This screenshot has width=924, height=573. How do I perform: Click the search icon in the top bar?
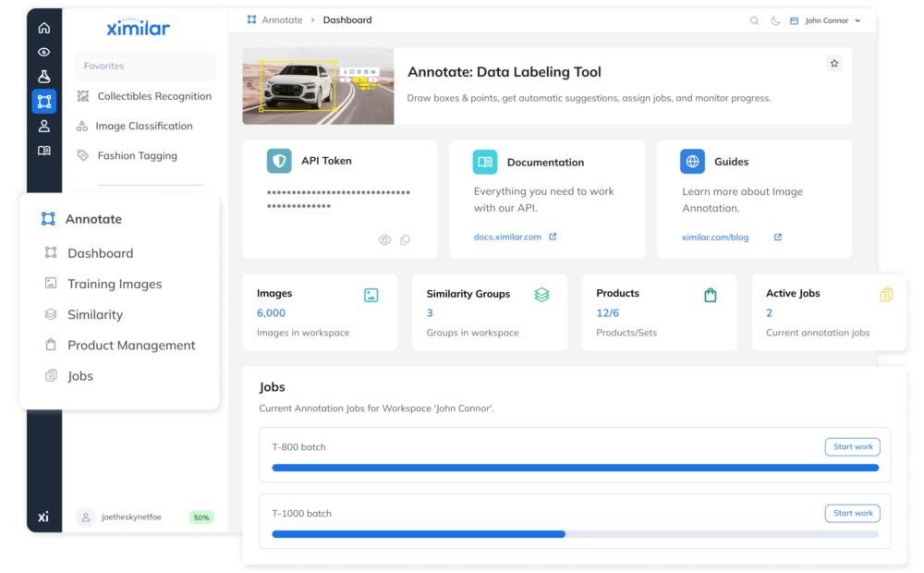pos(754,20)
